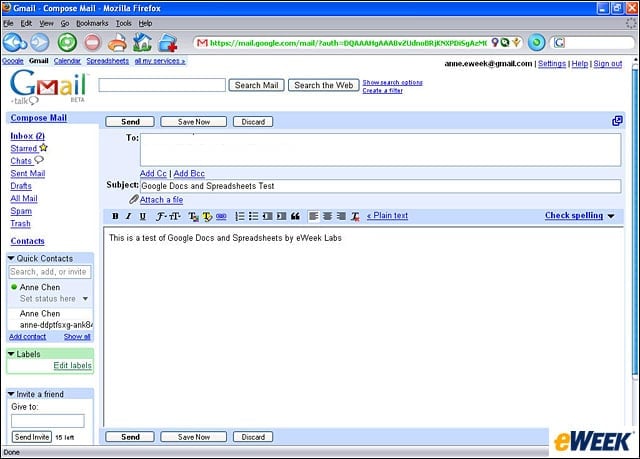Click the Send Invite button
Viewport: 640px width, 459px height.
[x=32, y=437]
